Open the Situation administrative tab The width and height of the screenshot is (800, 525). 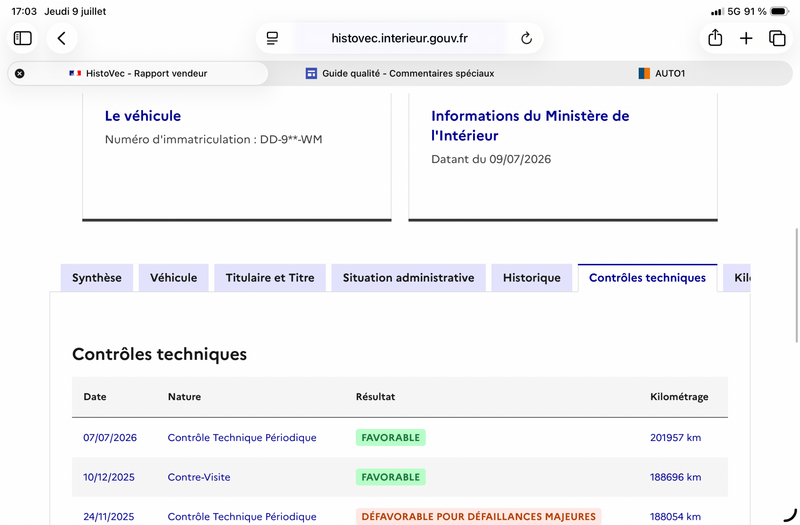(408, 278)
